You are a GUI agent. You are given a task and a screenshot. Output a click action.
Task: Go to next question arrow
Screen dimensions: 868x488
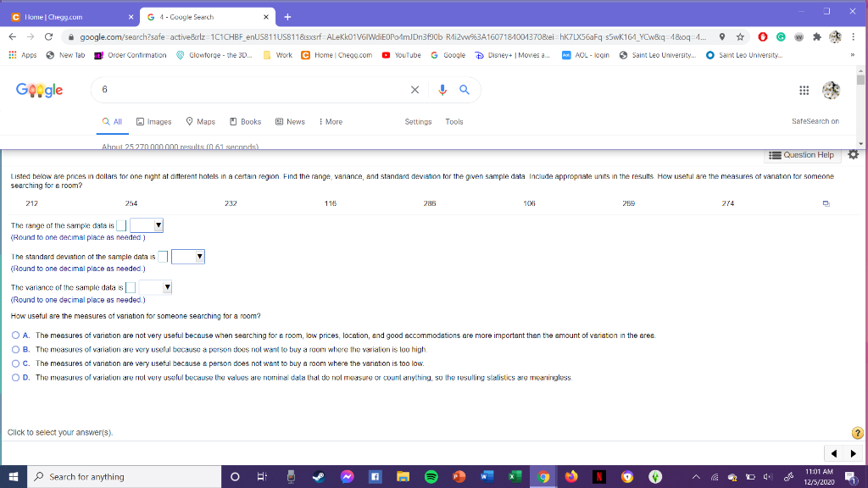(x=853, y=454)
